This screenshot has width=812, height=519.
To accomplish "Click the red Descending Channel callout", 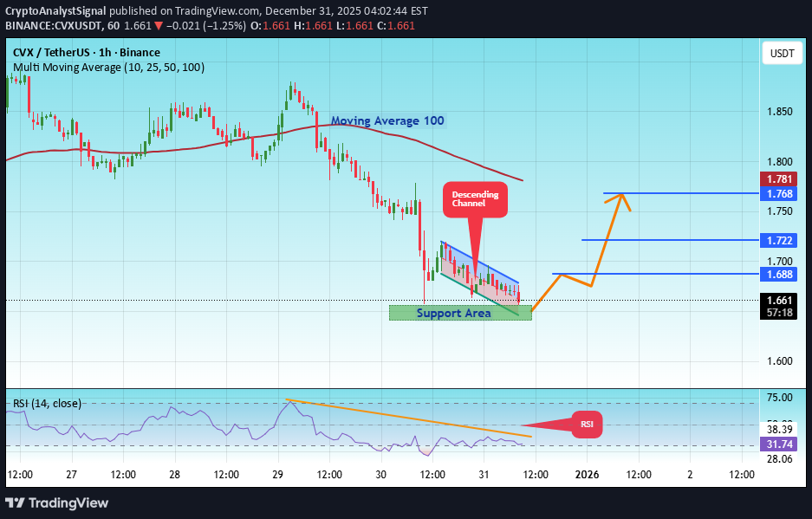I will pyautogui.click(x=474, y=199).
